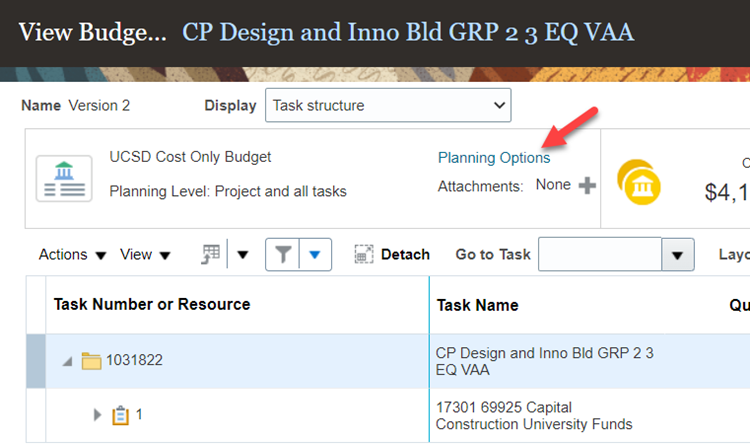
Task: Click the budget financial plan type icon
Action: pos(65,177)
